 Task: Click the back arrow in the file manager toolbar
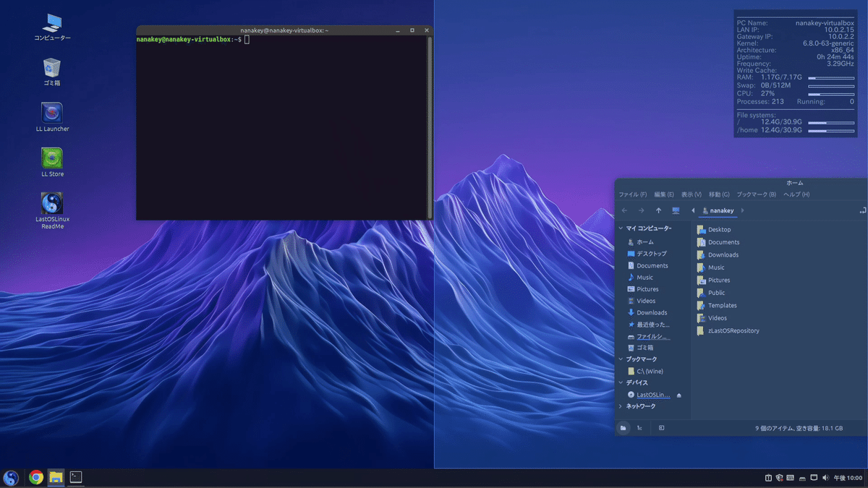click(624, 210)
